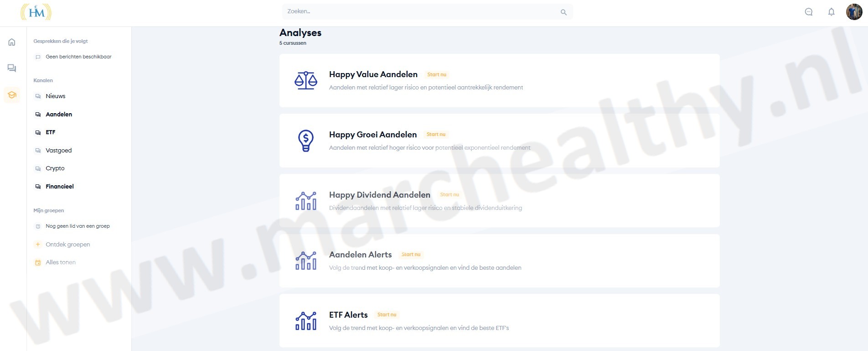Open the Nieuws channel
The height and width of the screenshot is (351, 868).
55,96
